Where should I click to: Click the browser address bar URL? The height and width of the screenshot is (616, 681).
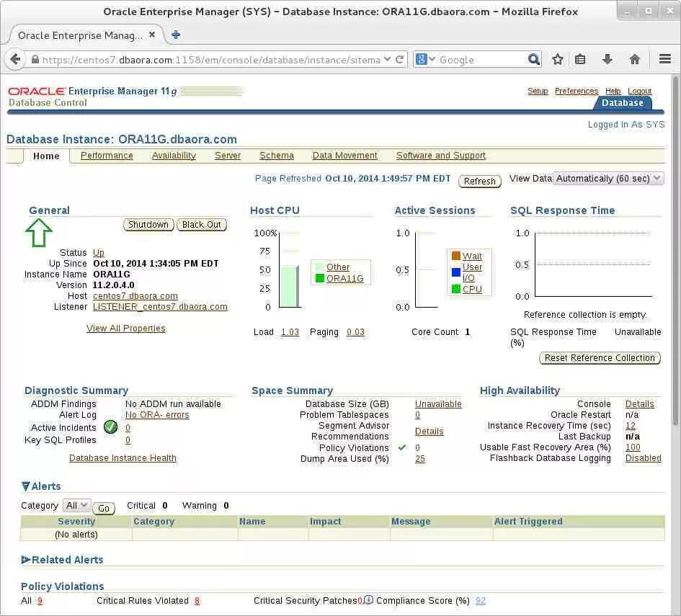(x=211, y=60)
